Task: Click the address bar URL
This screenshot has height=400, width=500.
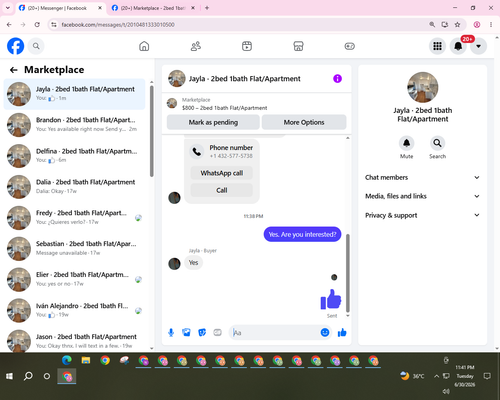Action: [118, 25]
